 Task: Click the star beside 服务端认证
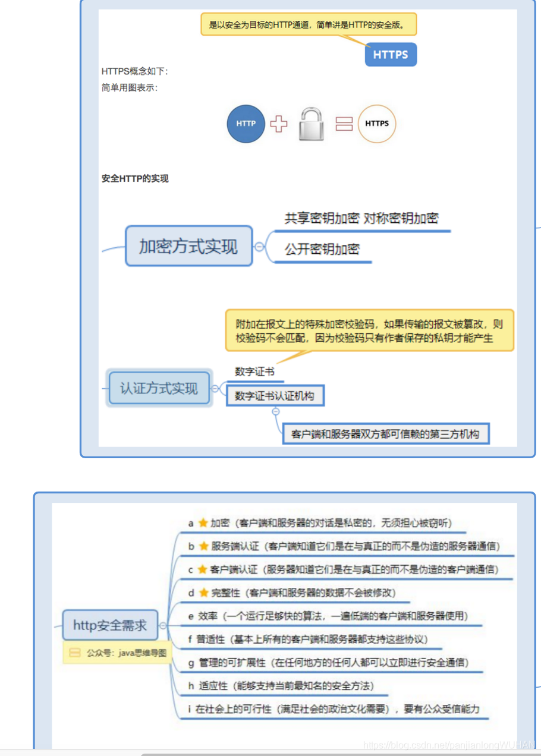(x=204, y=546)
